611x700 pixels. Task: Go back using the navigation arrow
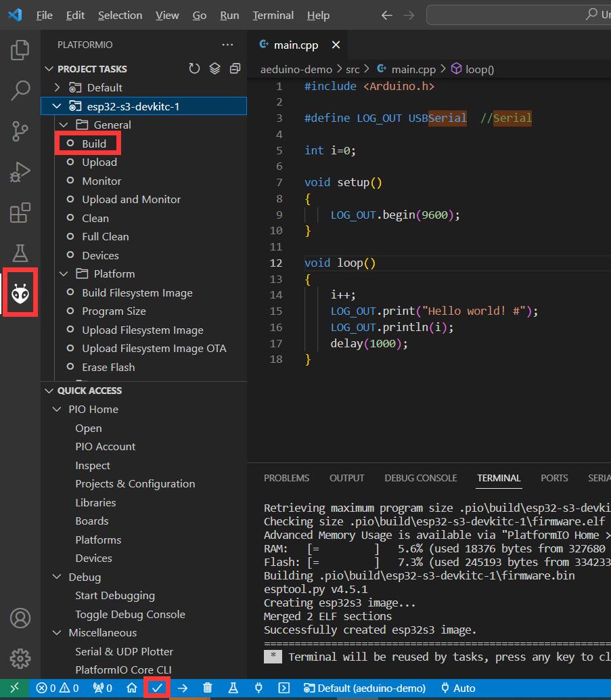coord(386,16)
